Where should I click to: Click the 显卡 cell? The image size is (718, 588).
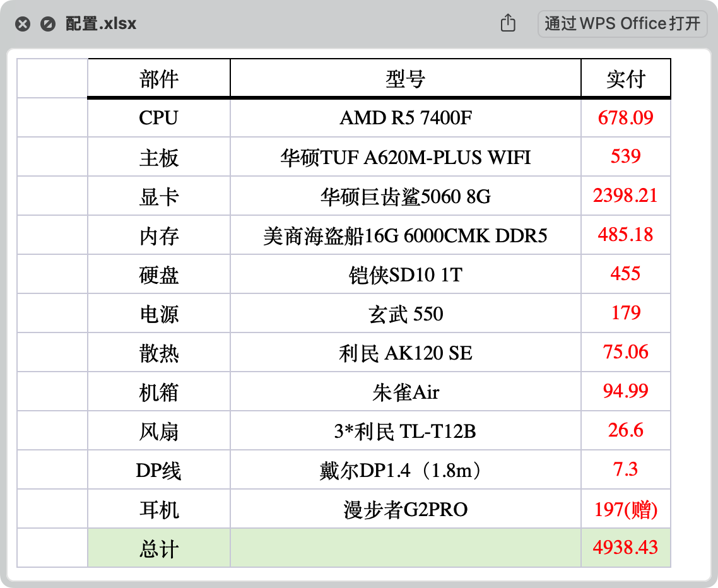(x=159, y=196)
